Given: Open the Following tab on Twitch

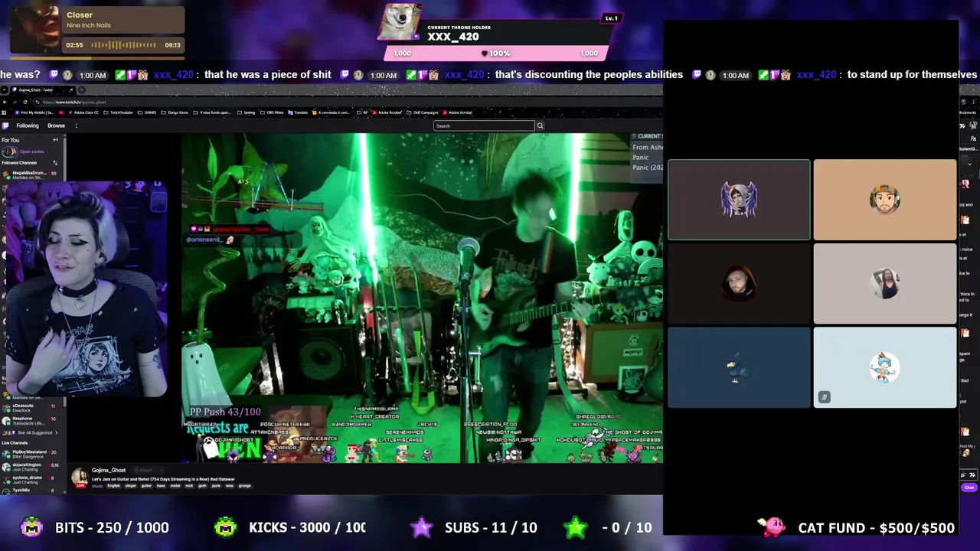Looking at the screenshot, I should tap(28, 126).
